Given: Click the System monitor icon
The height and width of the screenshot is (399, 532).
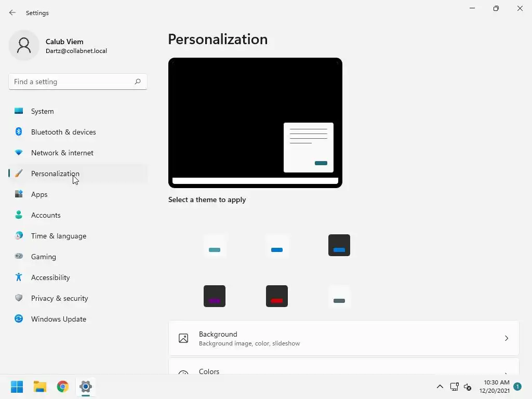Looking at the screenshot, I should pyautogui.click(x=19, y=111).
